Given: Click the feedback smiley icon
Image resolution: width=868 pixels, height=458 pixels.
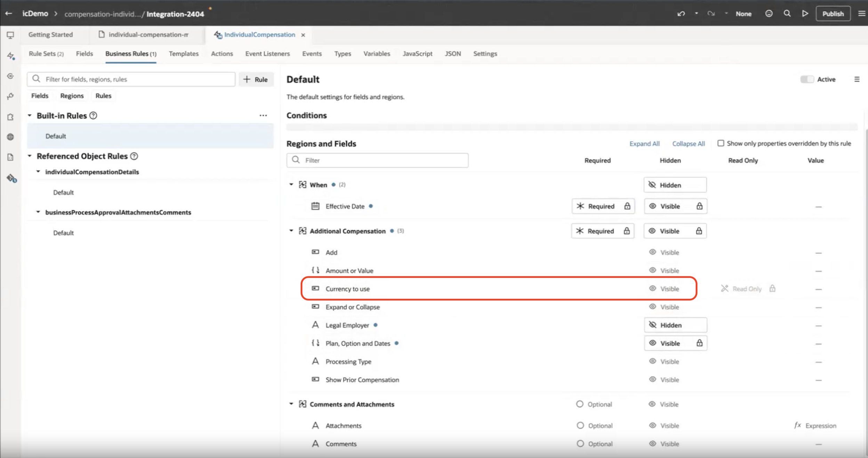Looking at the screenshot, I should click(x=769, y=14).
